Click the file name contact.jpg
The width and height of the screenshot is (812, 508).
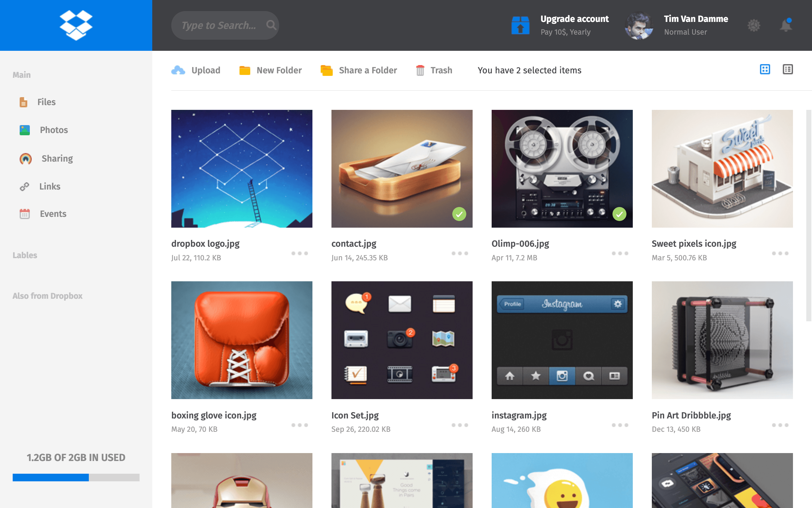click(354, 244)
